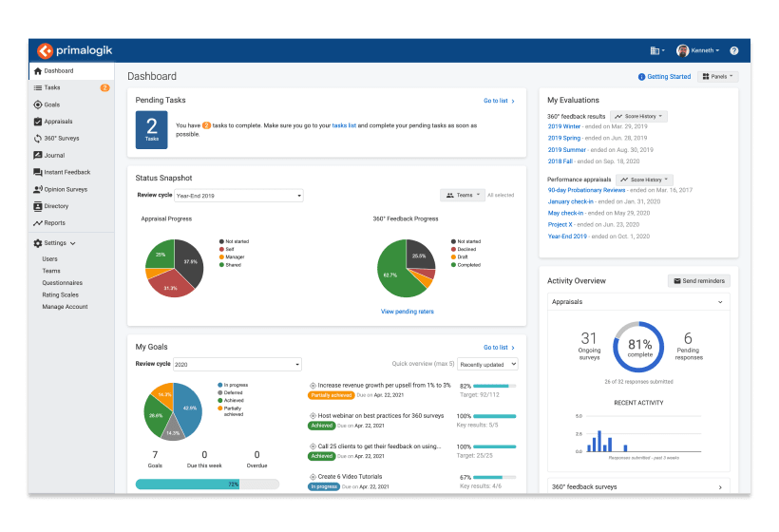Click the organization building icon in header
The width and height of the screenshot is (779, 532).
click(656, 50)
